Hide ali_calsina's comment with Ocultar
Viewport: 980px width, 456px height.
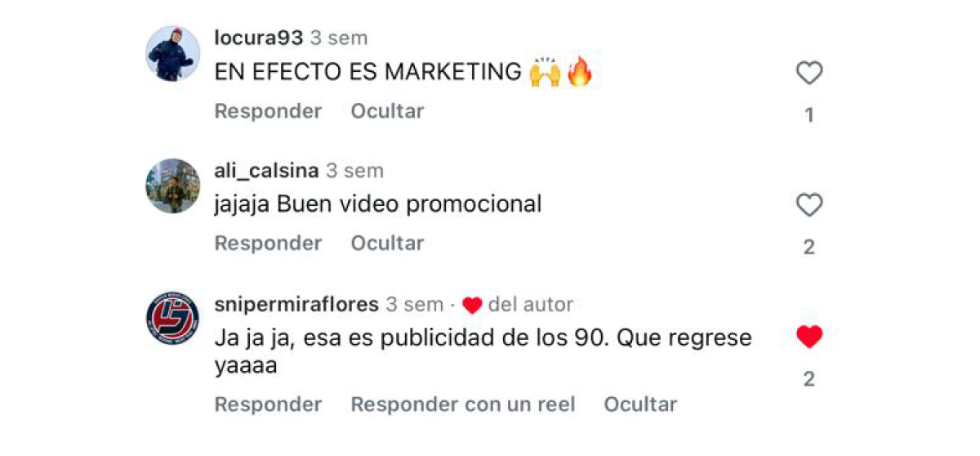point(387,243)
